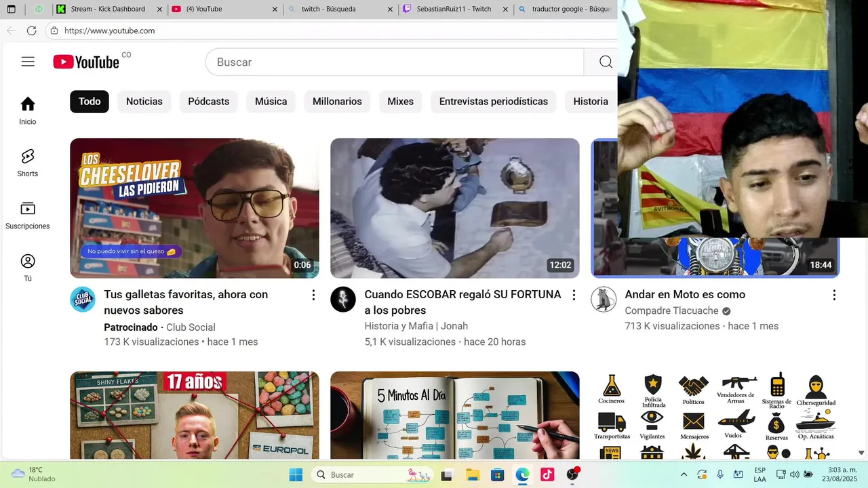Open the Tú profile section
Image resolution: width=868 pixels, height=488 pixels.
(28, 268)
